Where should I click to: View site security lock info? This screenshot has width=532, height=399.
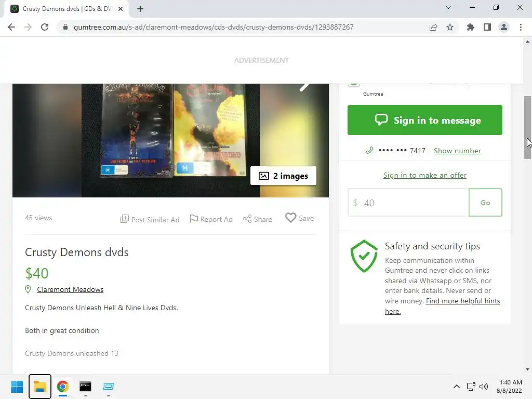[x=65, y=27]
